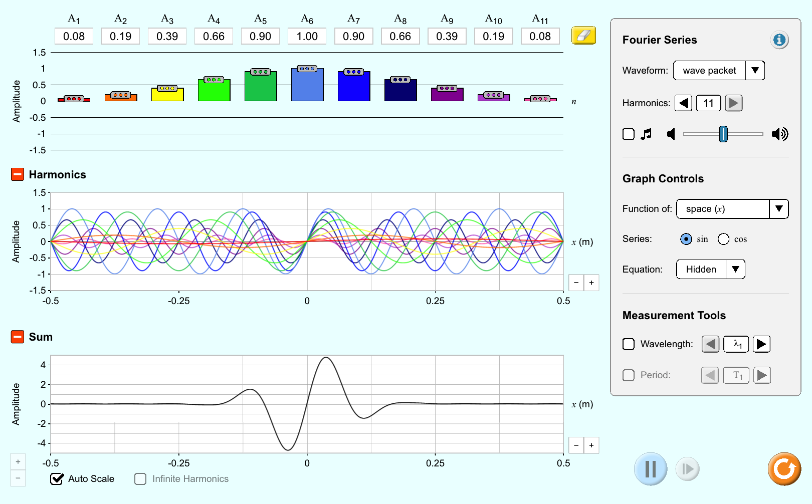Zoom in the Harmonics chart x-axis
812x504 pixels.
coord(591,283)
